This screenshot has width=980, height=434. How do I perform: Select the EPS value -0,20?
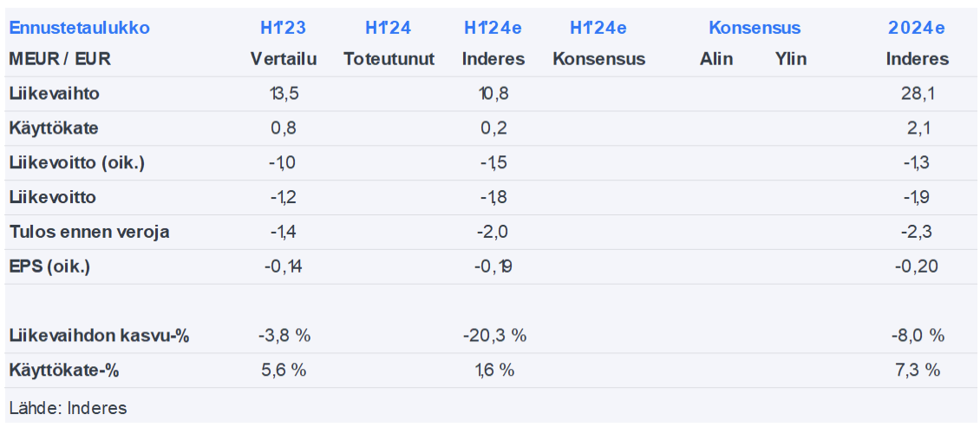point(917,266)
